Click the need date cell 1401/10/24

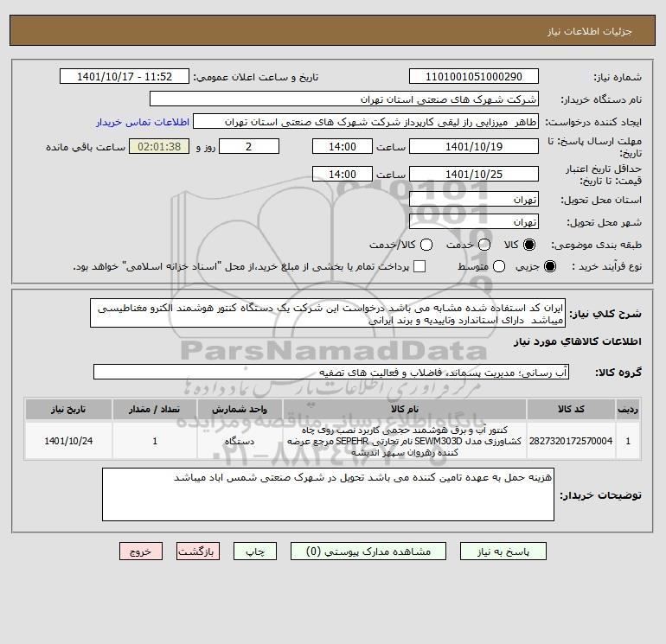tap(68, 441)
